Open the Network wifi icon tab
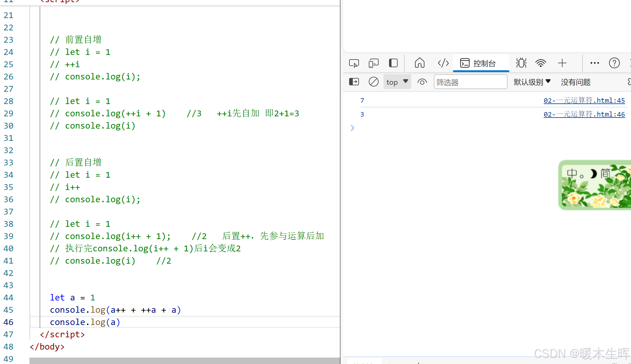 pos(540,63)
